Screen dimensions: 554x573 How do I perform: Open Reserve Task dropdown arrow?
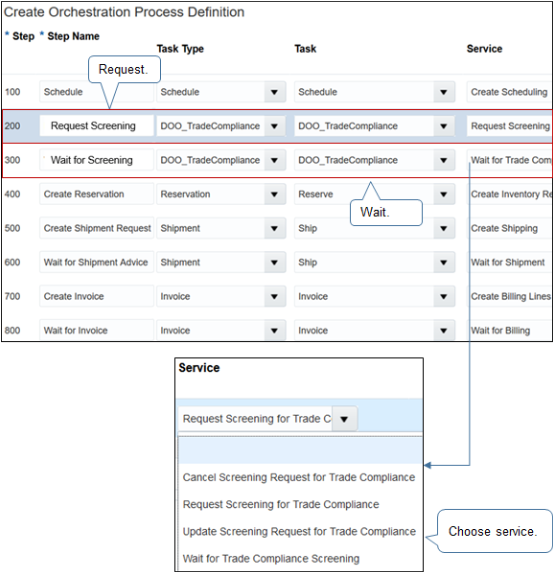click(444, 194)
